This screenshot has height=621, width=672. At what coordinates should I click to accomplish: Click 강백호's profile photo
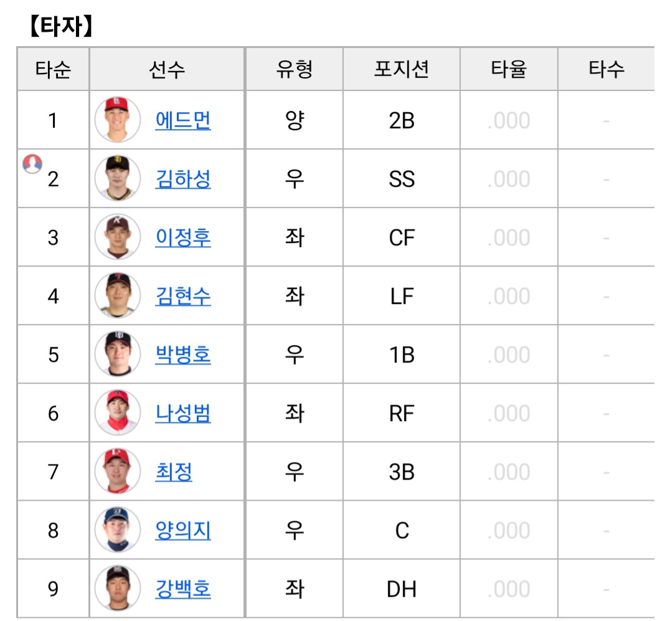(x=118, y=588)
